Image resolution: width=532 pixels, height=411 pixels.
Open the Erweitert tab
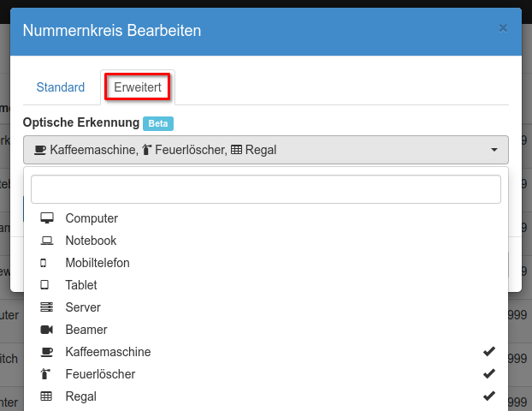[x=137, y=87]
